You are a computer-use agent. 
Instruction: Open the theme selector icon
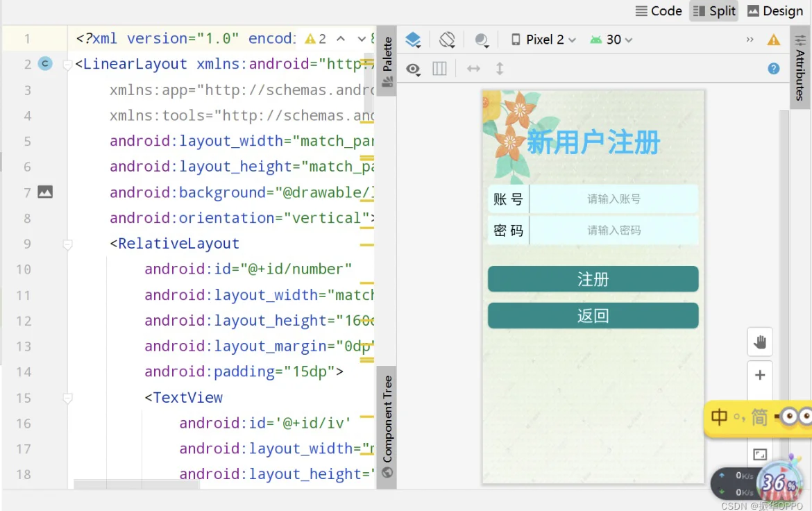point(482,40)
